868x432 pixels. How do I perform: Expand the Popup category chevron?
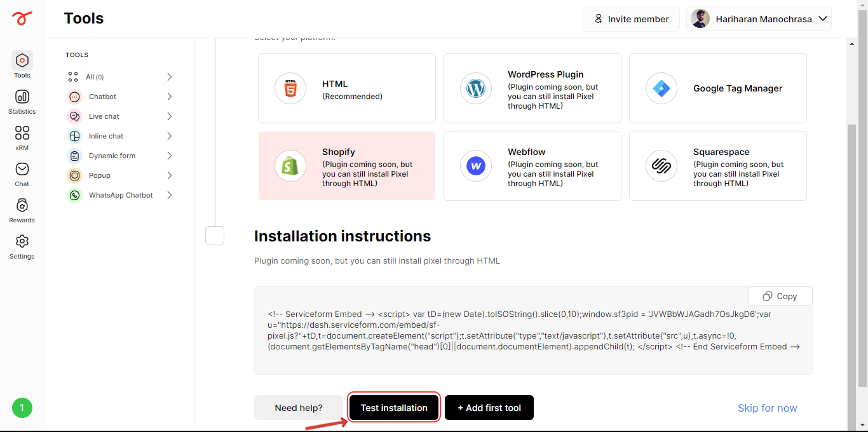170,175
